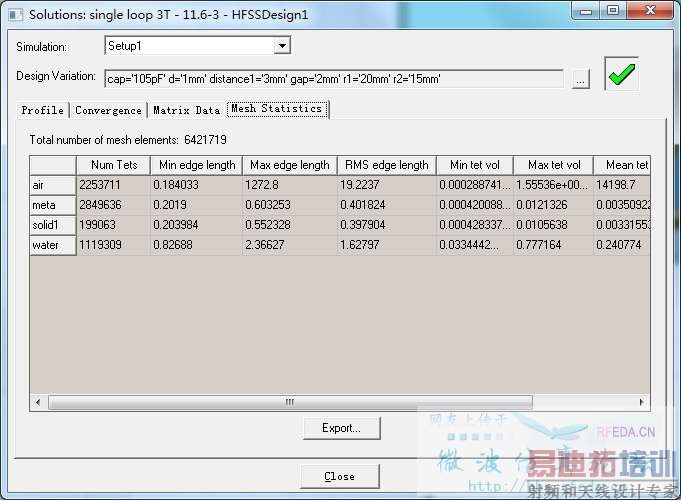Click the Min tet vol column header
The height and width of the screenshot is (501, 681).
pyautogui.click(x=475, y=165)
